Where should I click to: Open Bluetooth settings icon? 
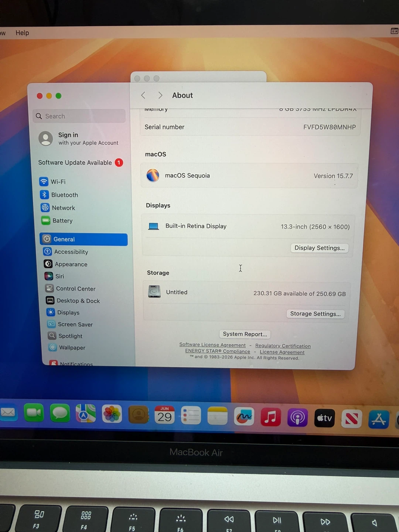pos(44,195)
